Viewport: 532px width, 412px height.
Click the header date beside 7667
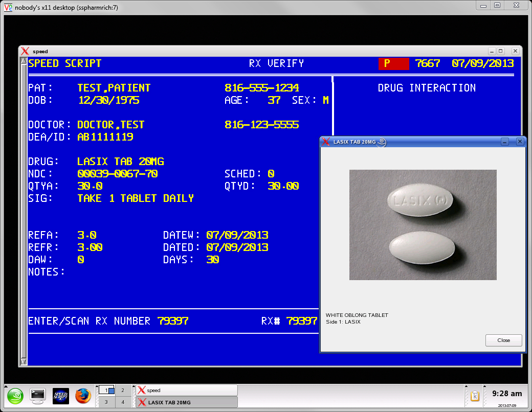(x=483, y=63)
